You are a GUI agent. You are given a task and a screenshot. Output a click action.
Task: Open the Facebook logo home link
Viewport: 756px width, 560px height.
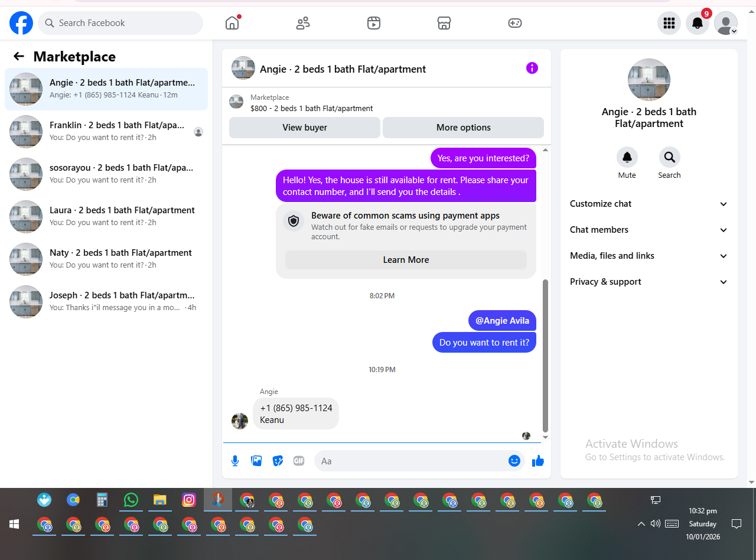coord(21,23)
